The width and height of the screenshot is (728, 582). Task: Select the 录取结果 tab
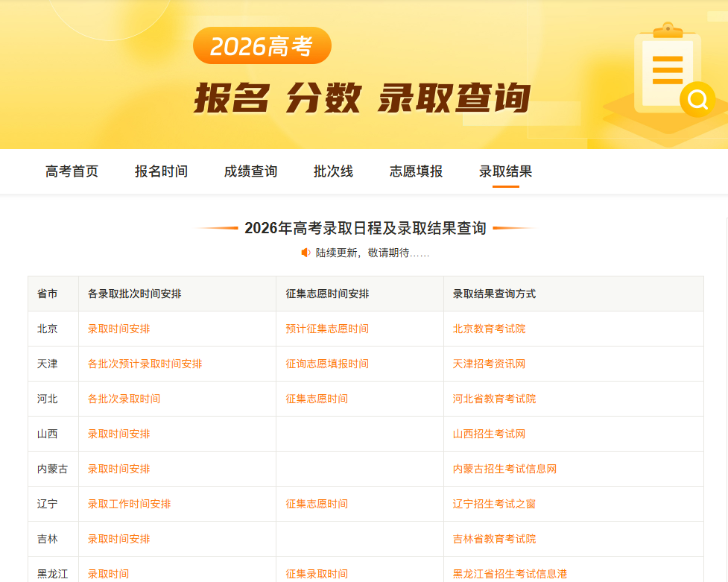point(506,171)
